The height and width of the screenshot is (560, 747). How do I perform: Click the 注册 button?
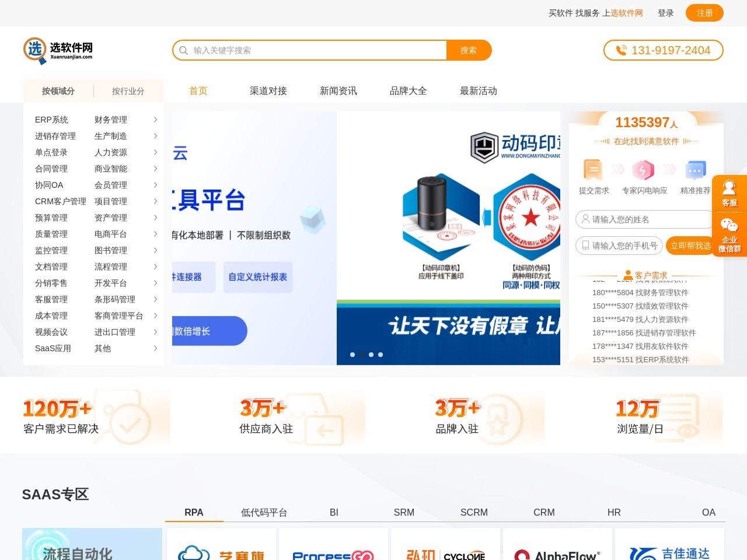pyautogui.click(x=704, y=13)
